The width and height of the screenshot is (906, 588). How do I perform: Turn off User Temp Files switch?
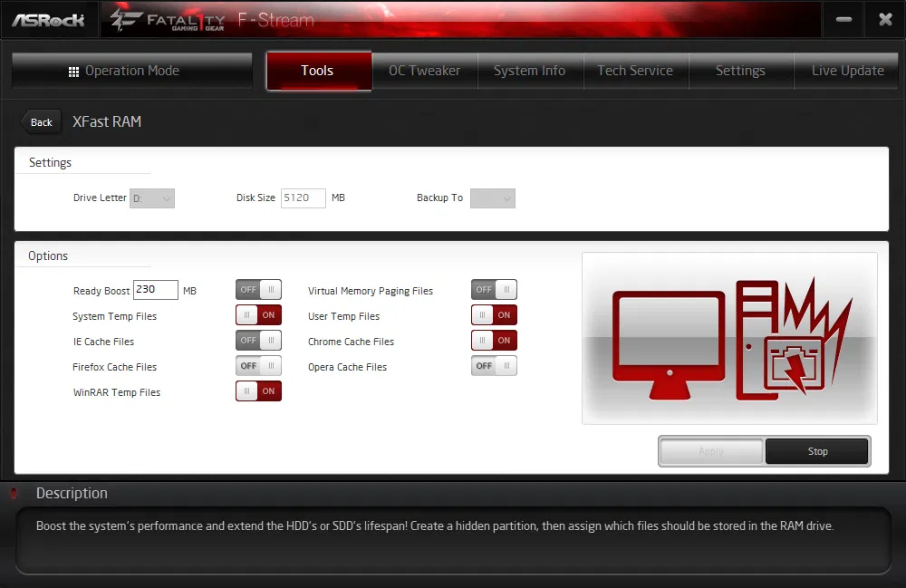click(494, 315)
